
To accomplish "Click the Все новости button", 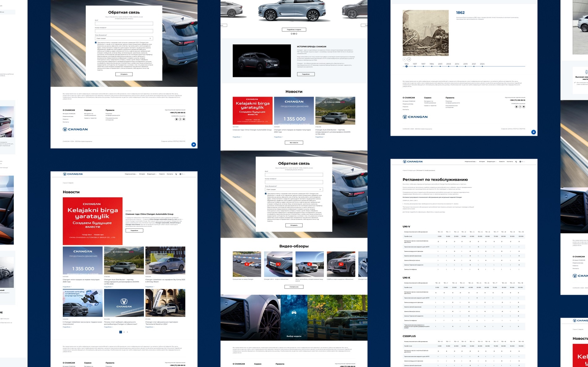I will [294, 143].
